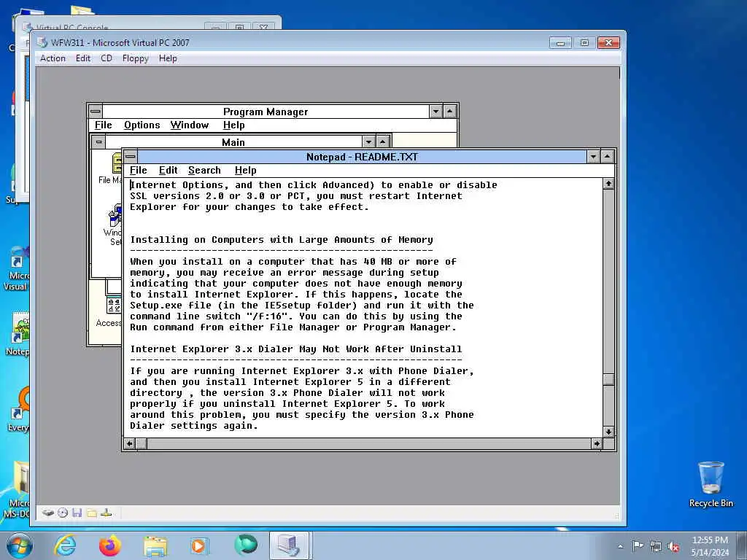Show hidden tray icons arrow
This screenshot has width=747, height=560.
pos(620,546)
